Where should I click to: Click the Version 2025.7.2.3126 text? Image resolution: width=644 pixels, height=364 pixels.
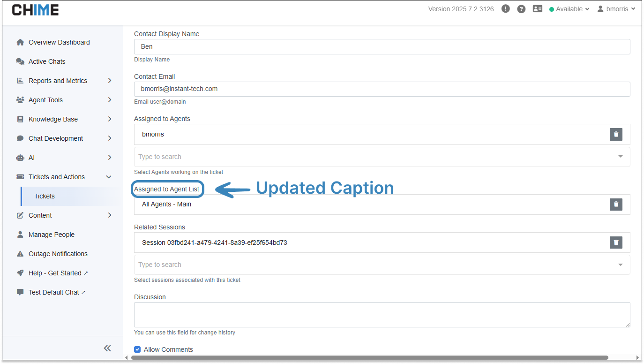point(461,9)
